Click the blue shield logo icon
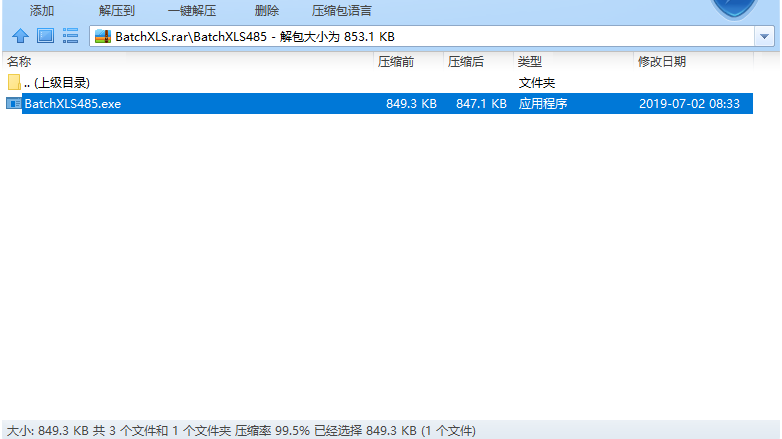782x439 pixels. pyautogui.click(x=734, y=9)
